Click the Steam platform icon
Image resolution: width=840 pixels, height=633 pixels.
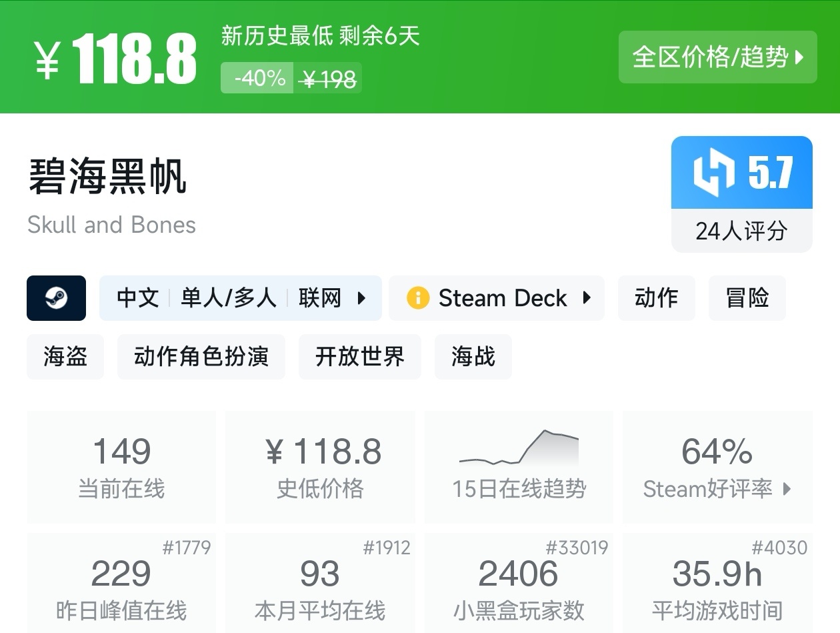point(56,298)
